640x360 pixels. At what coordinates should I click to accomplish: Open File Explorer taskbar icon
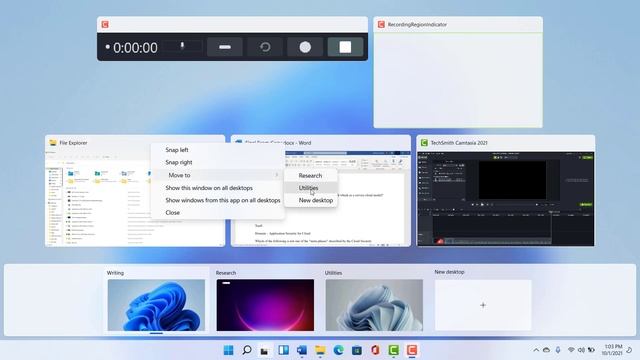(x=320, y=350)
